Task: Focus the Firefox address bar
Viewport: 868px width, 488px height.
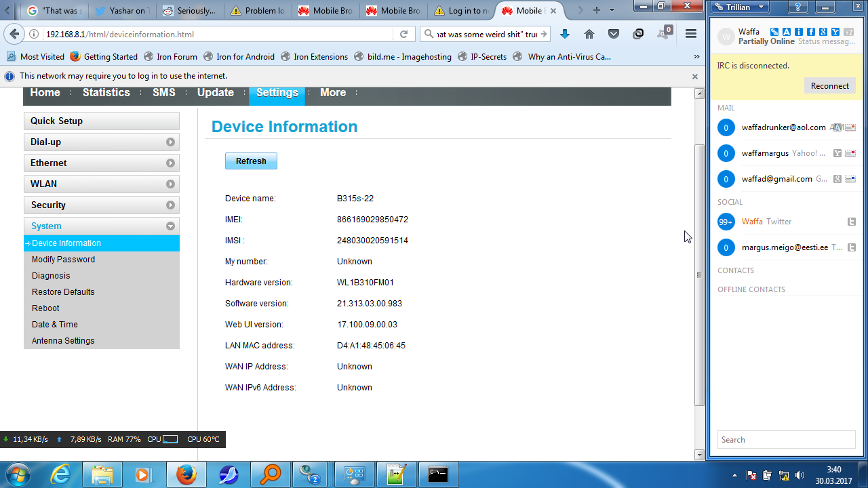Action: 217,34
